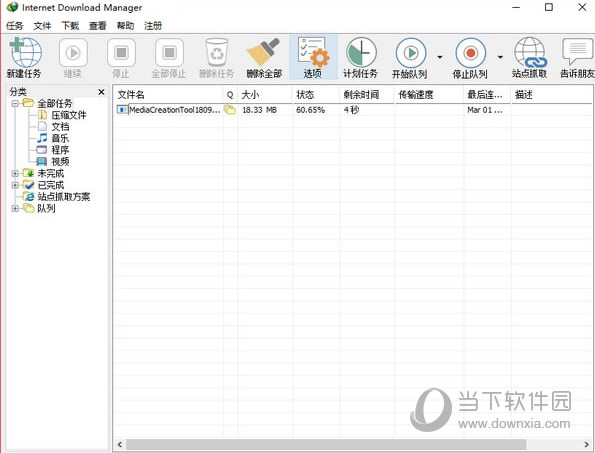This screenshot has width=595, height=453.
Task: Open the 计划任务 scheduler clock icon
Action: point(360,52)
